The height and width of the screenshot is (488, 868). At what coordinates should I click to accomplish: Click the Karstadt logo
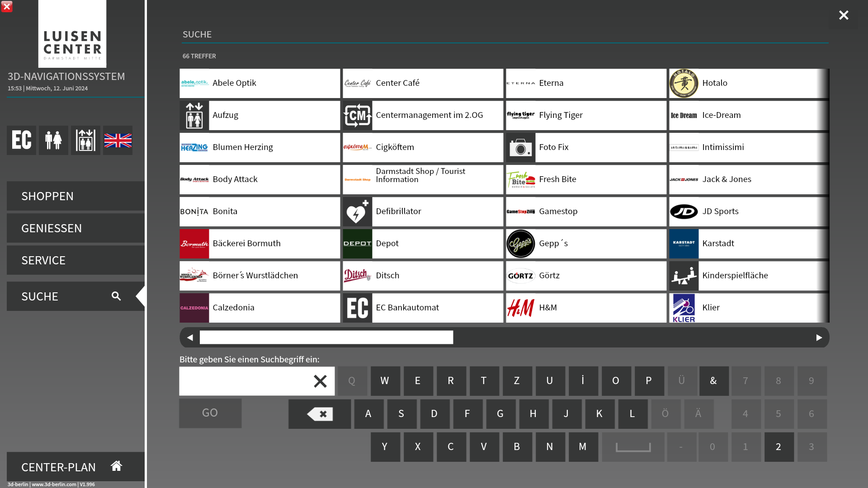[684, 244]
